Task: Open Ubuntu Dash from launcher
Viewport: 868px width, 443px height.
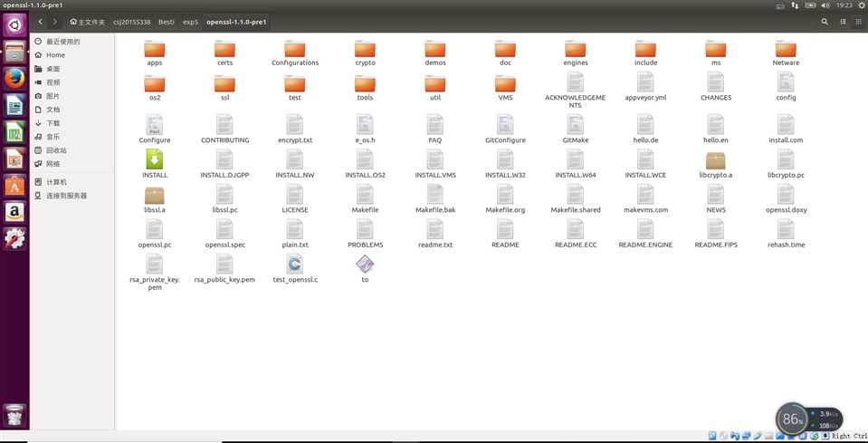Action: [x=15, y=25]
